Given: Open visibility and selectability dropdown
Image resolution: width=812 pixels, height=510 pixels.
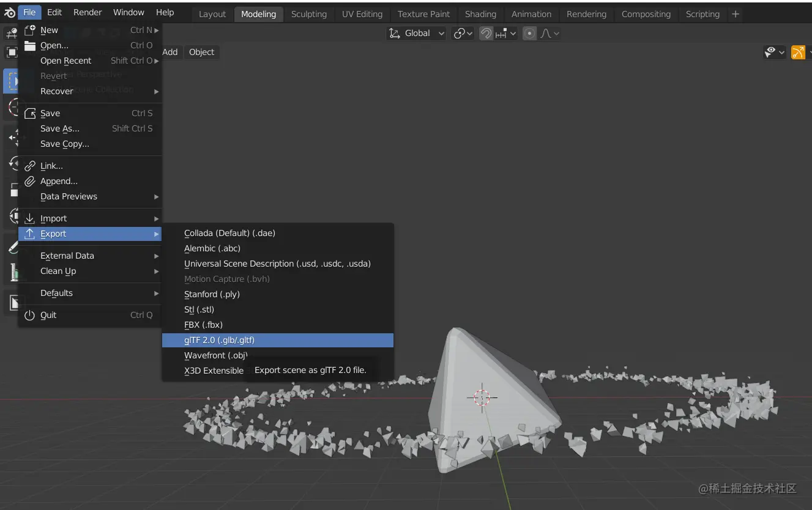Looking at the screenshot, I should pyautogui.click(x=775, y=53).
